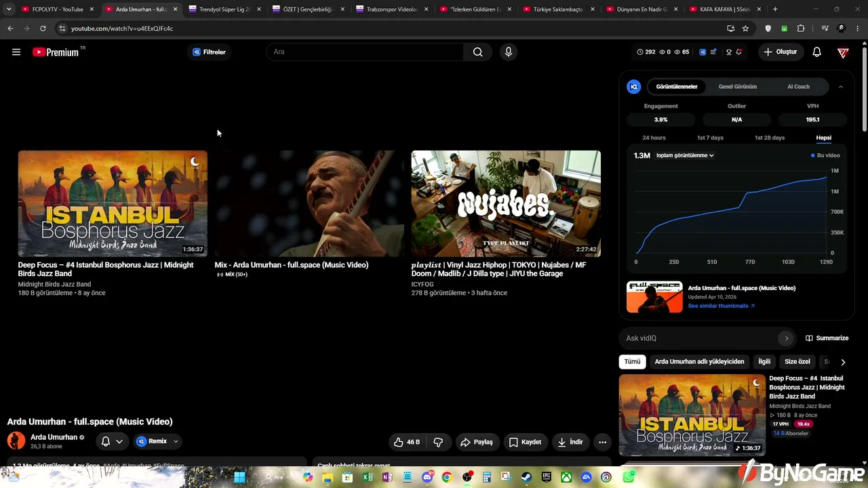The height and width of the screenshot is (488, 868).
Task: Show more filter chips with right arrow
Action: [843, 362]
